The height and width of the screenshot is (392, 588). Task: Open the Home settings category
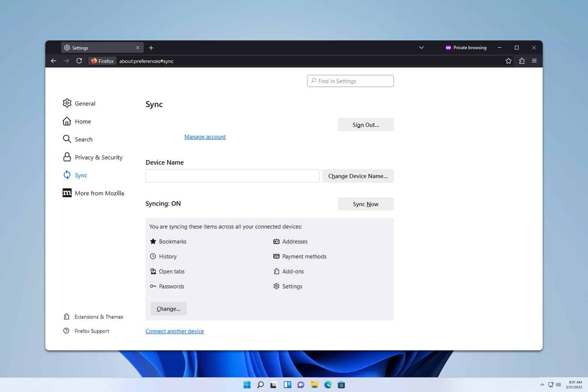pyautogui.click(x=77, y=121)
